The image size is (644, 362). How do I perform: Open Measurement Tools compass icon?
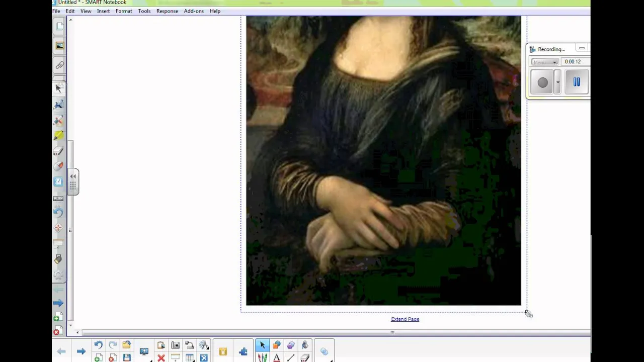click(204, 345)
